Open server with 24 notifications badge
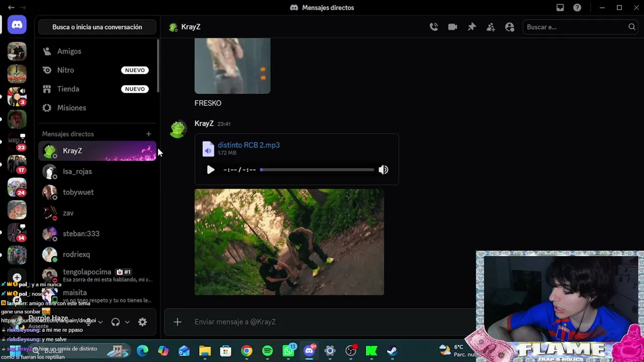 coord(17,187)
